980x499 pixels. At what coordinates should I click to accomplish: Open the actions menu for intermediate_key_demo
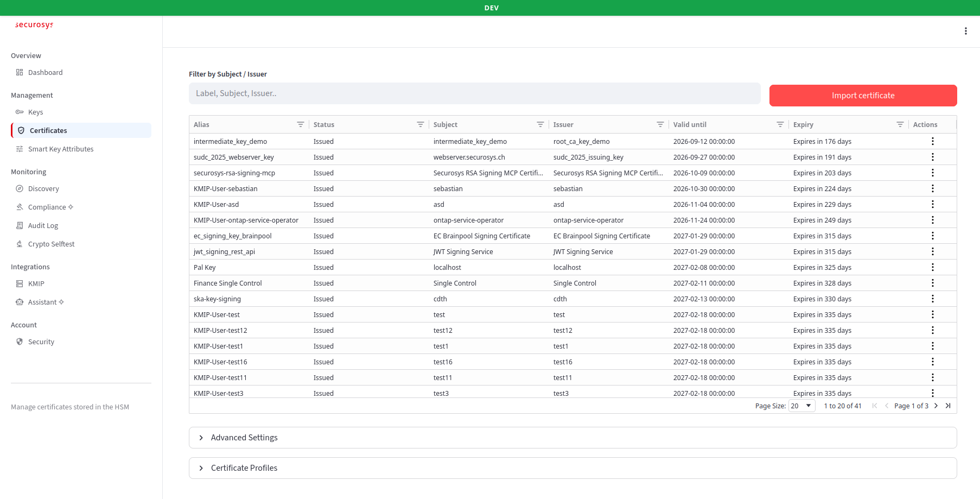tap(933, 141)
